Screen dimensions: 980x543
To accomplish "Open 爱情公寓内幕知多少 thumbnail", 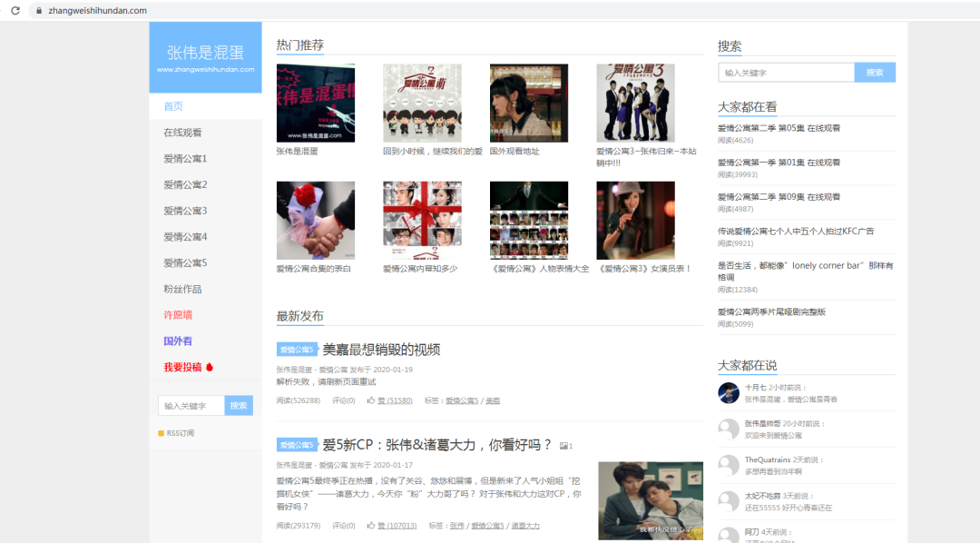I will pyautogui.click(x=423, y=221).
